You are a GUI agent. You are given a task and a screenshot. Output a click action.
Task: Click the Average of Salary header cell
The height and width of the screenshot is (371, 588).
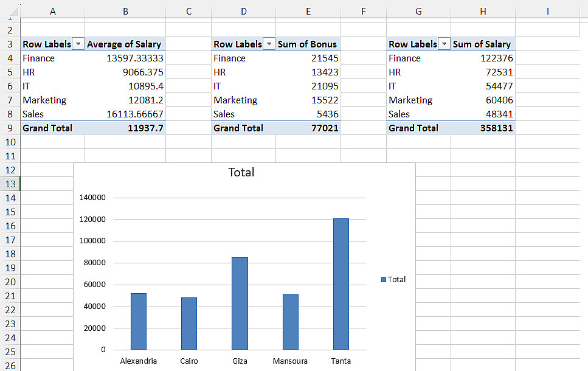point(125,44)
